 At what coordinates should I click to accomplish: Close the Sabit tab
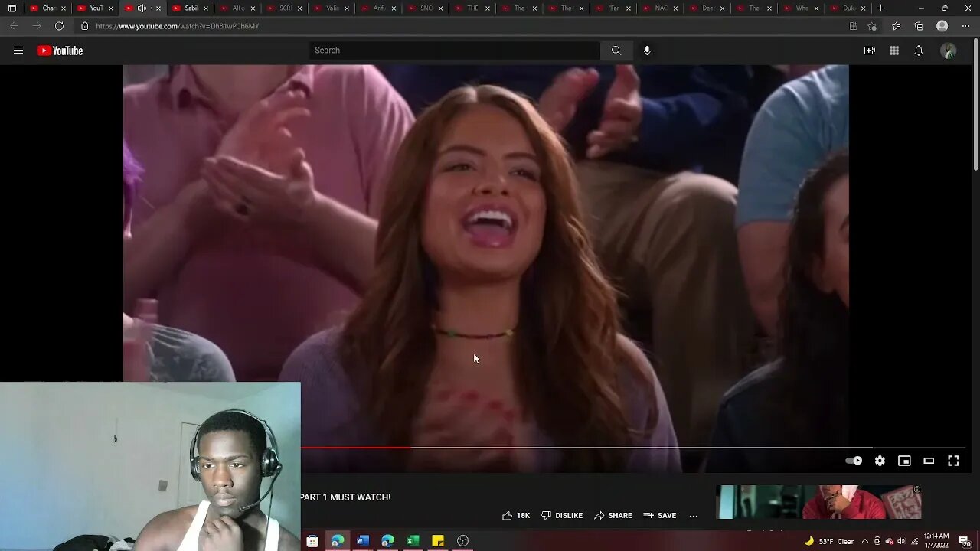click(205, 8)
